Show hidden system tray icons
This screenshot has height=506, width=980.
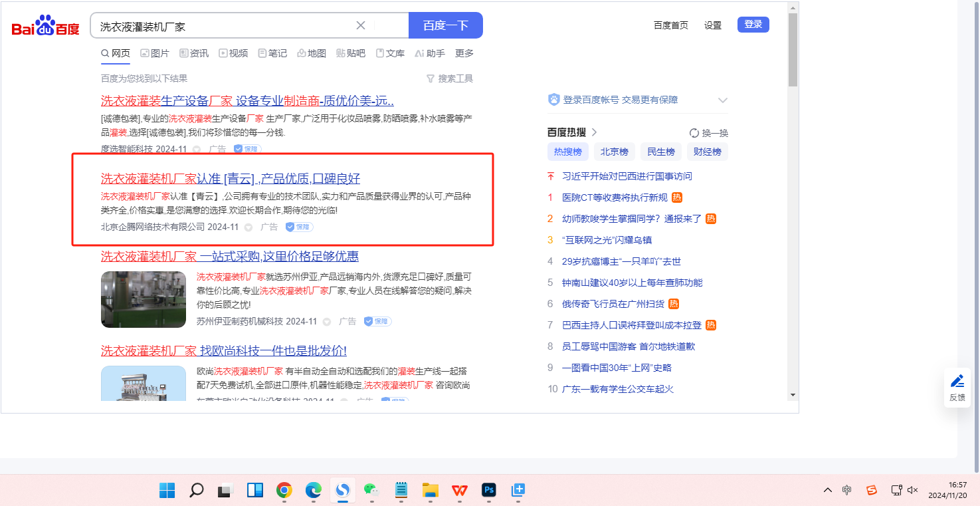(x=828, y=490)
